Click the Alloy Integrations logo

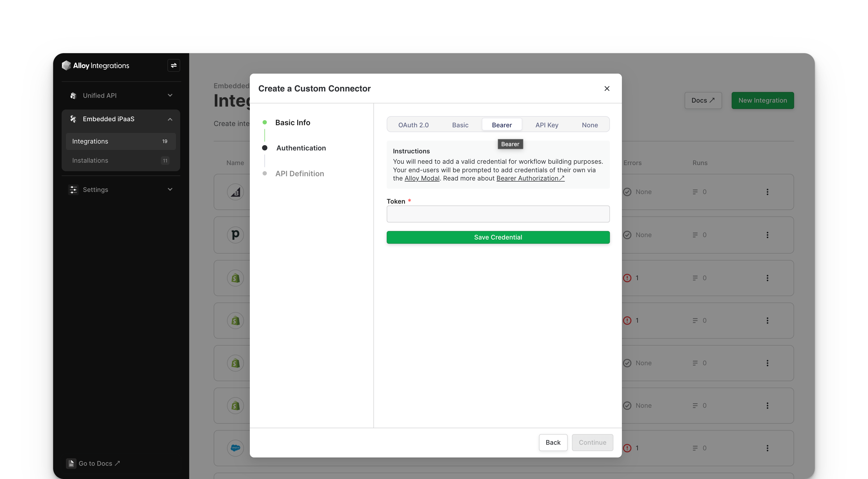tap(96, 65)
